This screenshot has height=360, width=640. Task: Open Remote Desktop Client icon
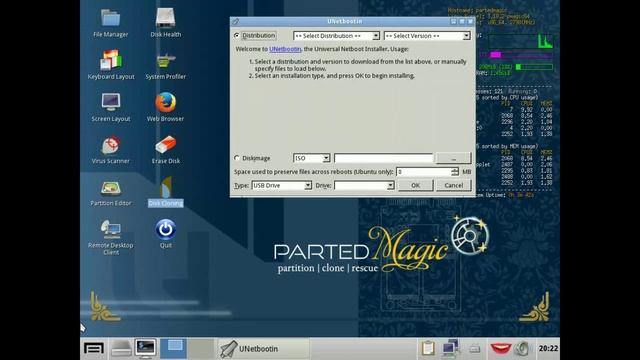tap(111, 237)
